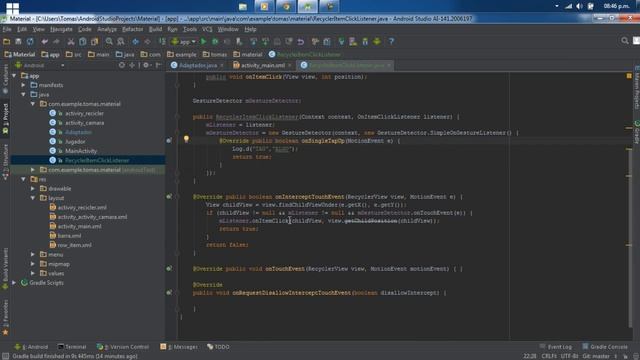Click the VCS Revert arrow icon
This screenshot has width=640, height=360.
301,42
